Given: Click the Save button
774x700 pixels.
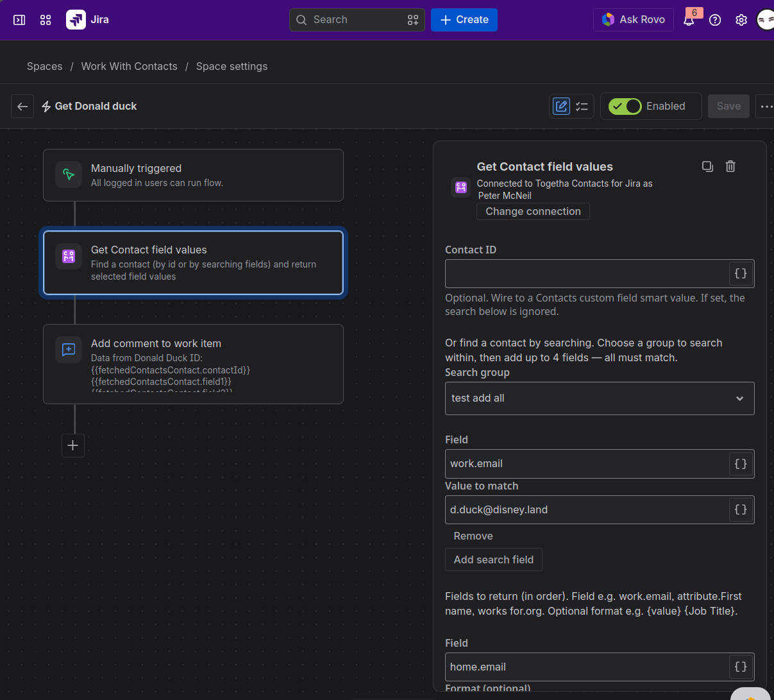Looking at the screenshot, I should pos(728,107).
